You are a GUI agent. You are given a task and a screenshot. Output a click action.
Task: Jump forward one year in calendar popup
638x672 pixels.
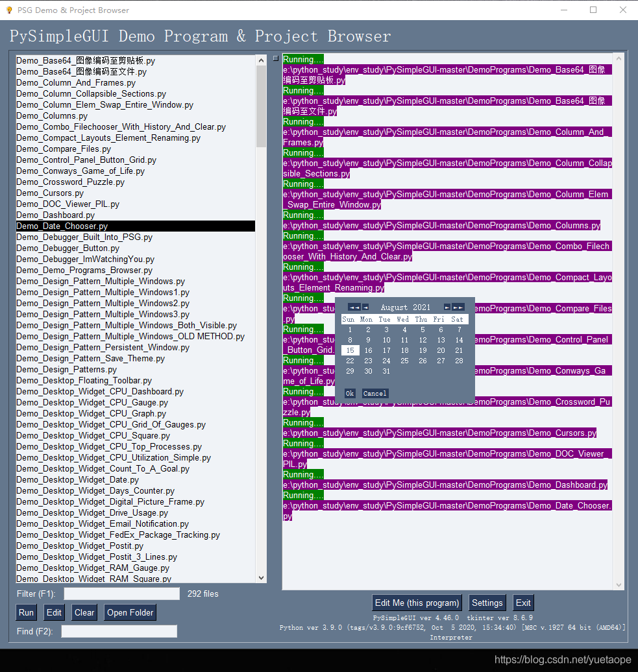tap(458, 307)
